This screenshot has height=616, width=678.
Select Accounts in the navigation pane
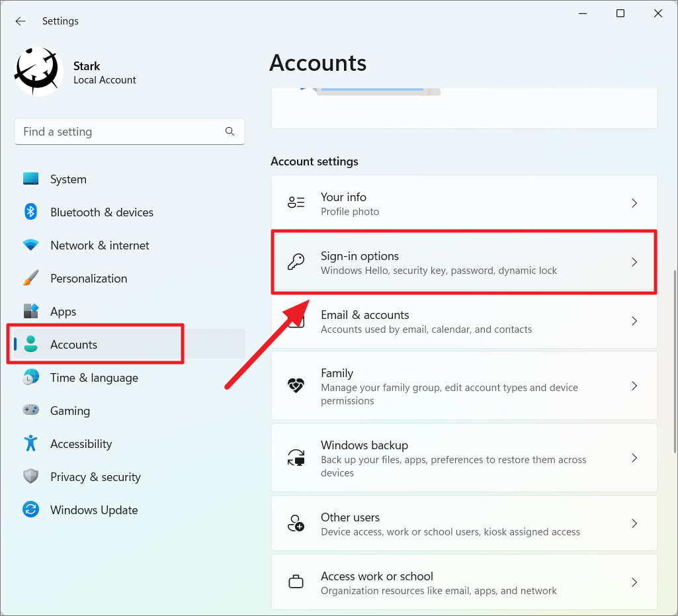click(x=73, y=344)
